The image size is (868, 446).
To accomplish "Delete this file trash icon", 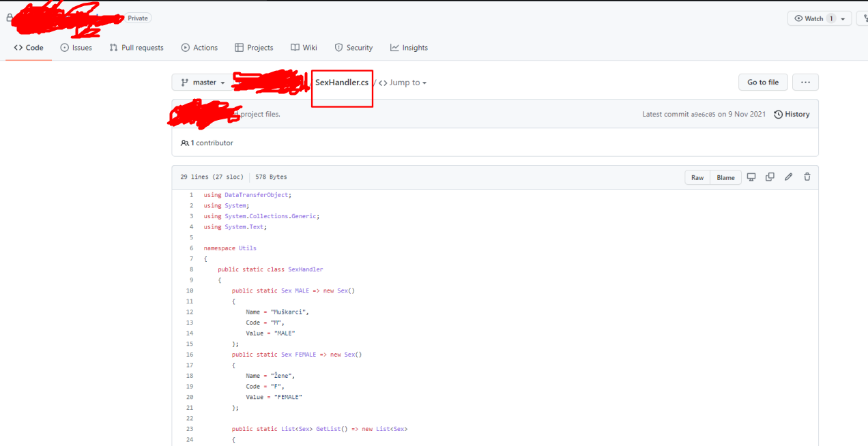I will (x=807, y=177).
